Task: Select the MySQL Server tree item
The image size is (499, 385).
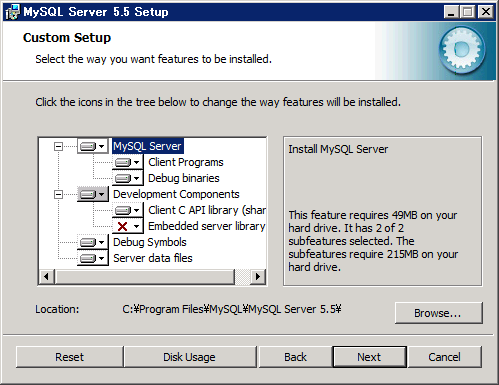Action: [147, 146]
